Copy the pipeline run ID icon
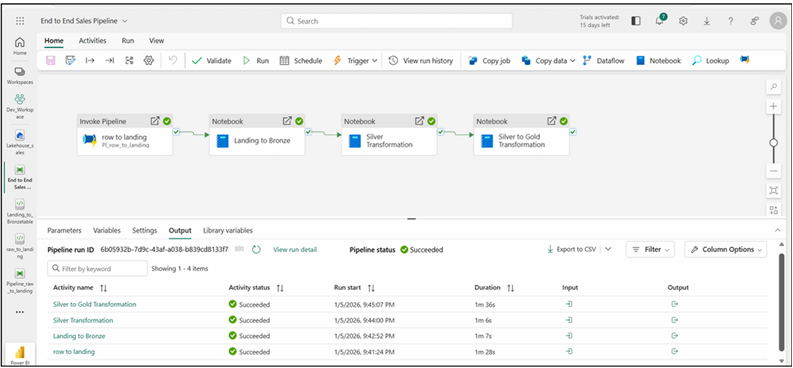 tap(240, 249)
